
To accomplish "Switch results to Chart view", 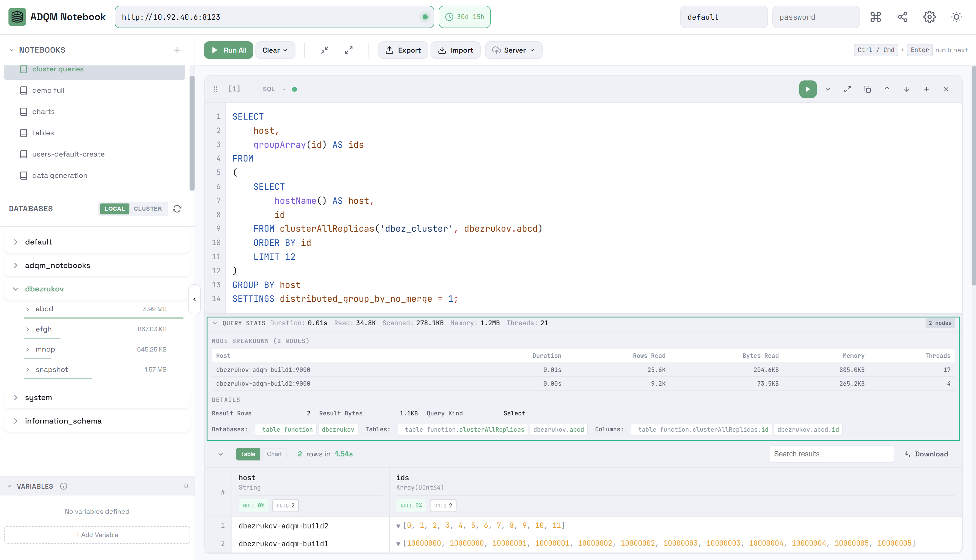I will tap(274, 454).
